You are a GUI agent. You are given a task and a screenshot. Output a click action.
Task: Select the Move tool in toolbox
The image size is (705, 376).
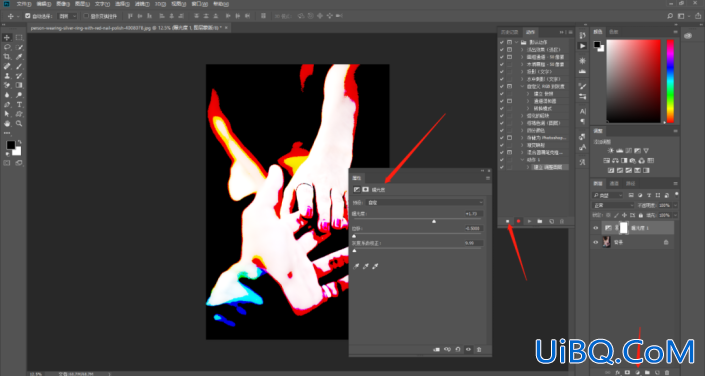pos(7,37)
